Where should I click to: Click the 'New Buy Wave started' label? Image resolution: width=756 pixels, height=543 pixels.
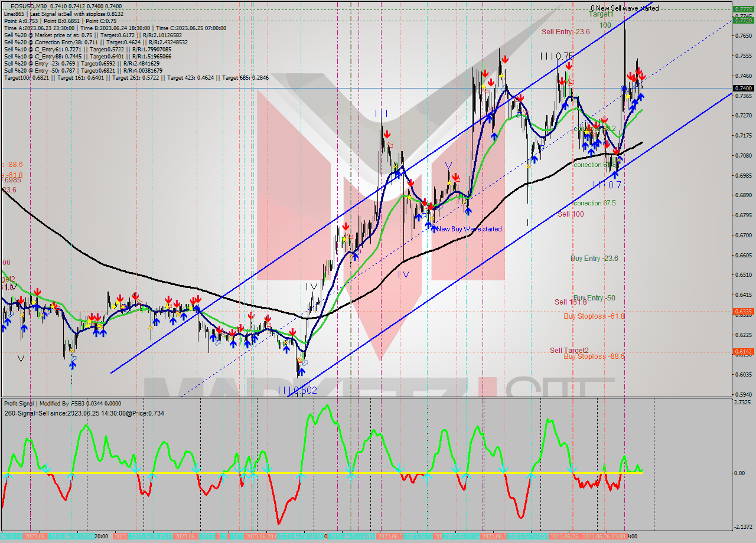(x=470, y=229)
